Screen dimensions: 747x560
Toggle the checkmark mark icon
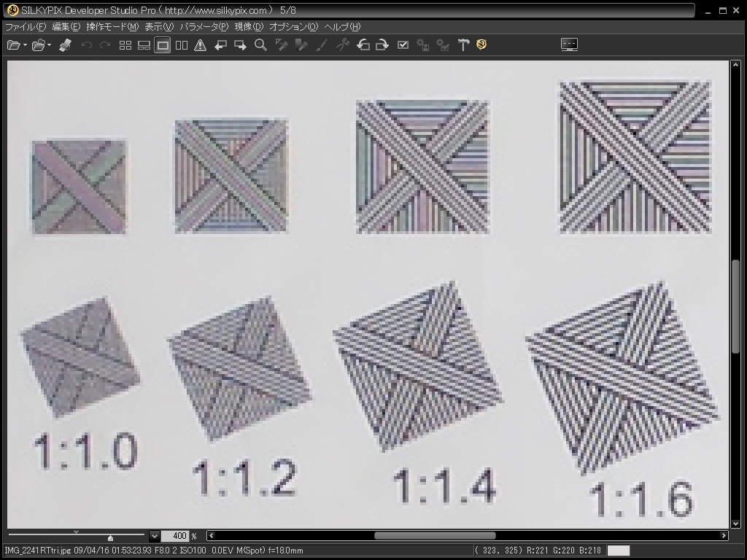tap(403, 45)
